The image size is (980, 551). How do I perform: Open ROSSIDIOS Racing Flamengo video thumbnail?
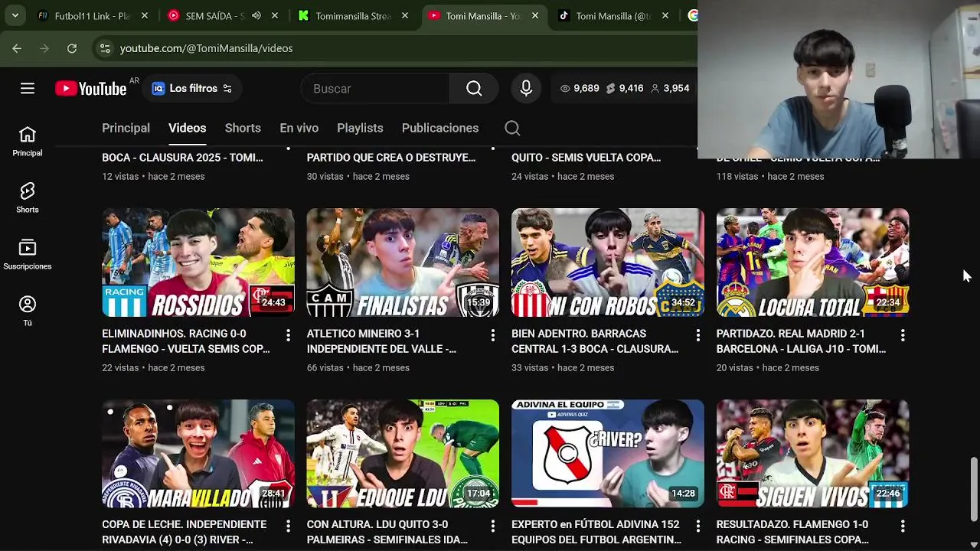198,262
